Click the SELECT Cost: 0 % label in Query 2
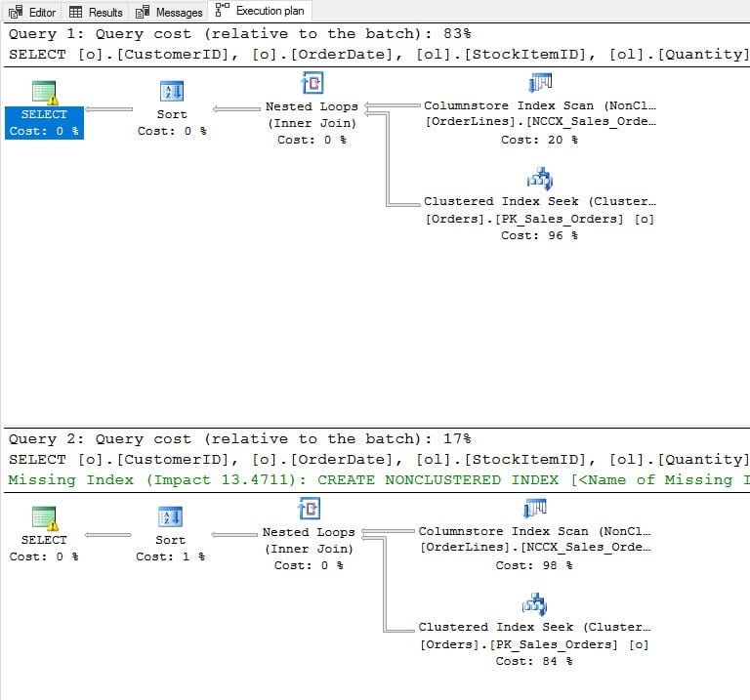 pyautogui.click(x=44, y=549)
